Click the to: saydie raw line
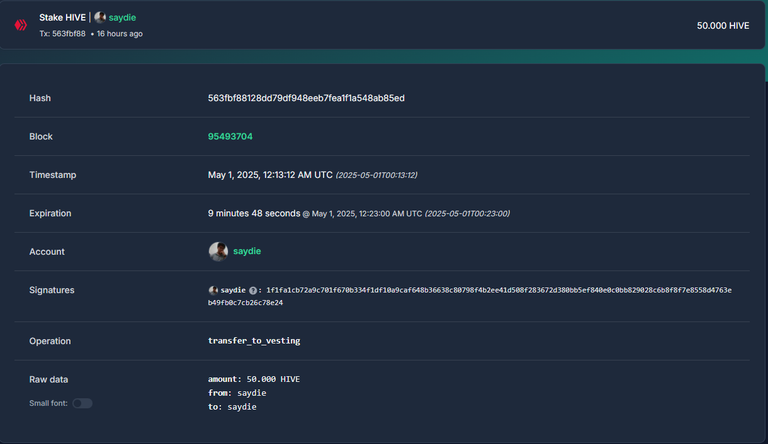This screenshot has width=768, height=444. [232, 407]
